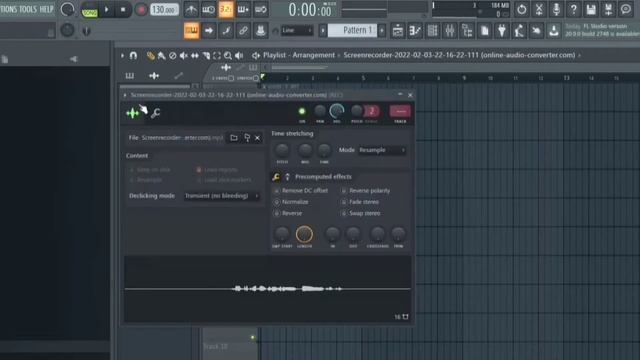Viewport: 640px width, 360px height.
Task: Open the HELP menu
Action: tap(46, 9)
